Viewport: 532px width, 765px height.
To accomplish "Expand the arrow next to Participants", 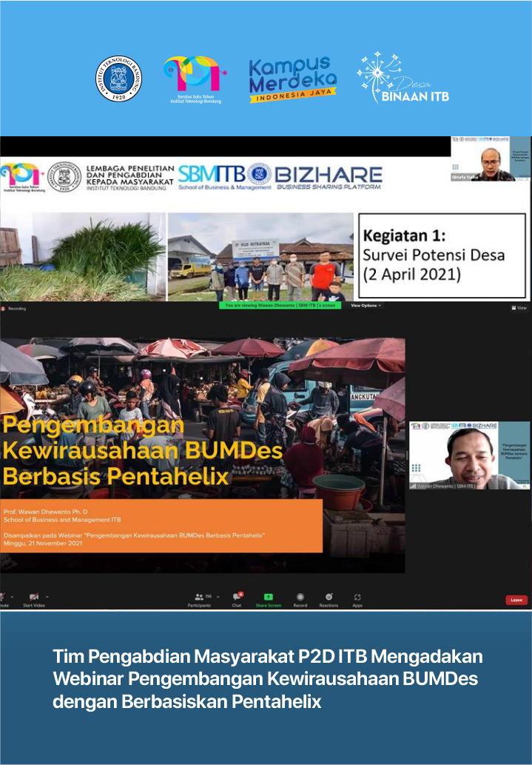I will pyautogui.click(x=215, y=596).
